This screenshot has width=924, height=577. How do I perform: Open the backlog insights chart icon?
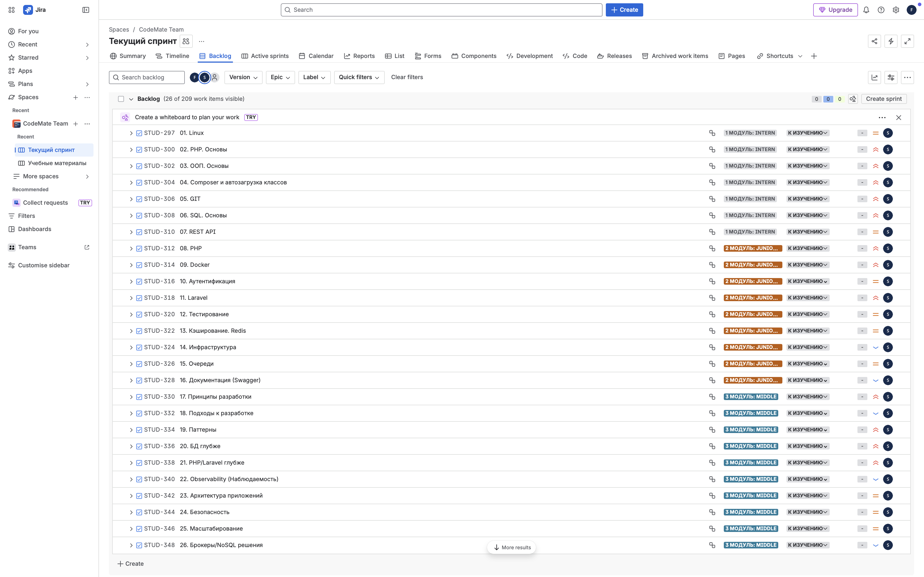point(875,77)
